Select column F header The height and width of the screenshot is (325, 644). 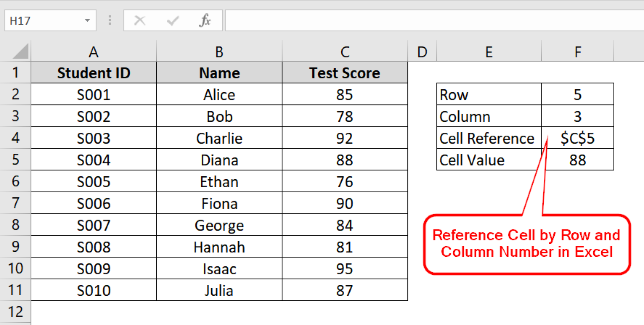tap(577, 52)
